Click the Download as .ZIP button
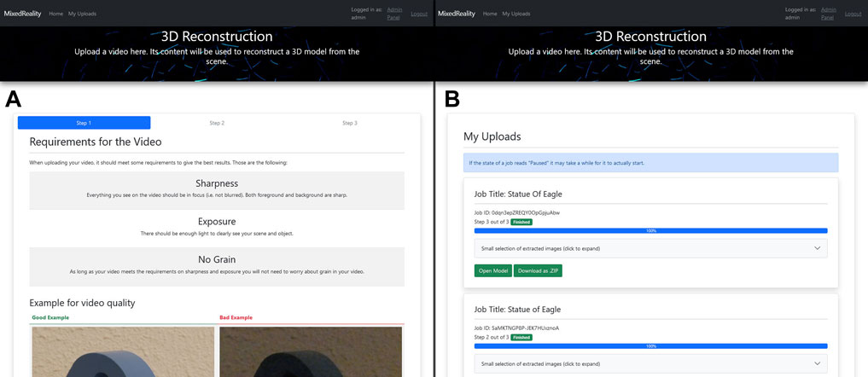Image resolution: width=868 pixels, height=377 pixels. pyautogui.click(x=538, y=270)
